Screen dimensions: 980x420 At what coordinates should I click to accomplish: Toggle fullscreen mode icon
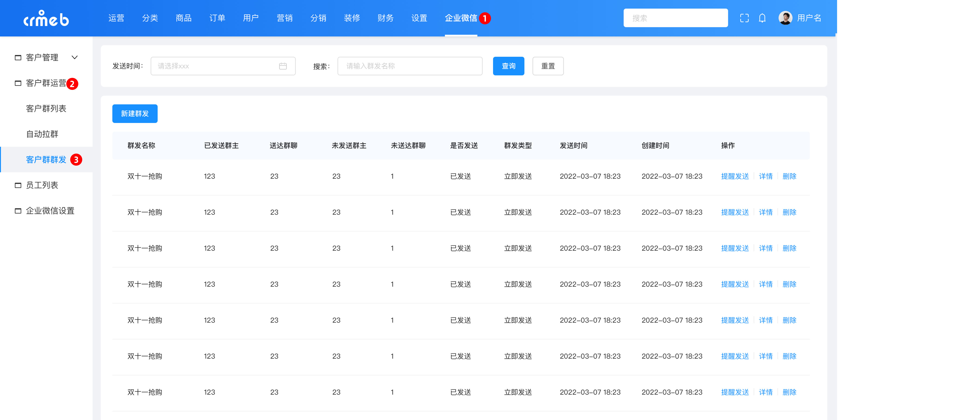tap(744, 18)
